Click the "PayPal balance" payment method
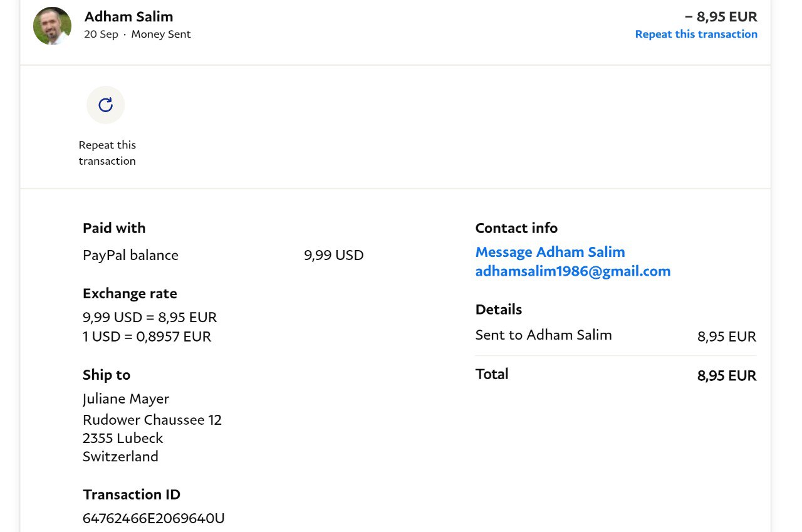This screenshot has height=532, width=802. (130, 255)
